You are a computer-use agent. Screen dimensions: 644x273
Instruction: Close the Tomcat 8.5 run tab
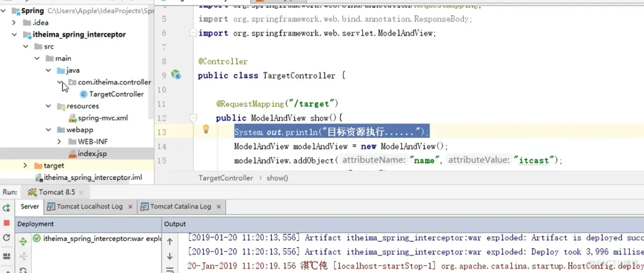click(x=81, y=192)
